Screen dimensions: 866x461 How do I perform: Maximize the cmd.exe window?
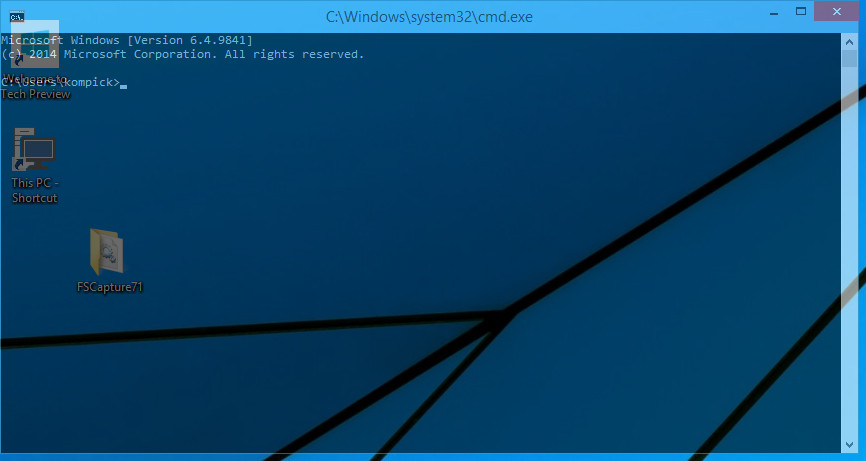click(801, 12)
